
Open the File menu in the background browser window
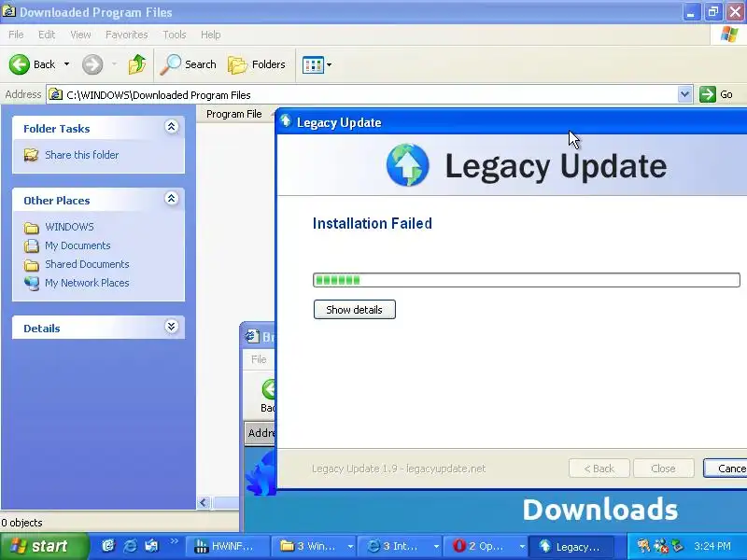[x=259, y=359]
